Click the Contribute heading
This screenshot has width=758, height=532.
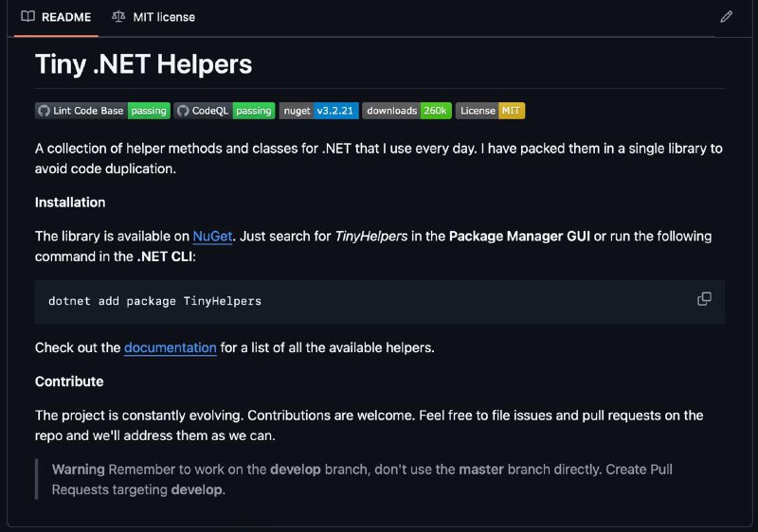tap(69, 381)
